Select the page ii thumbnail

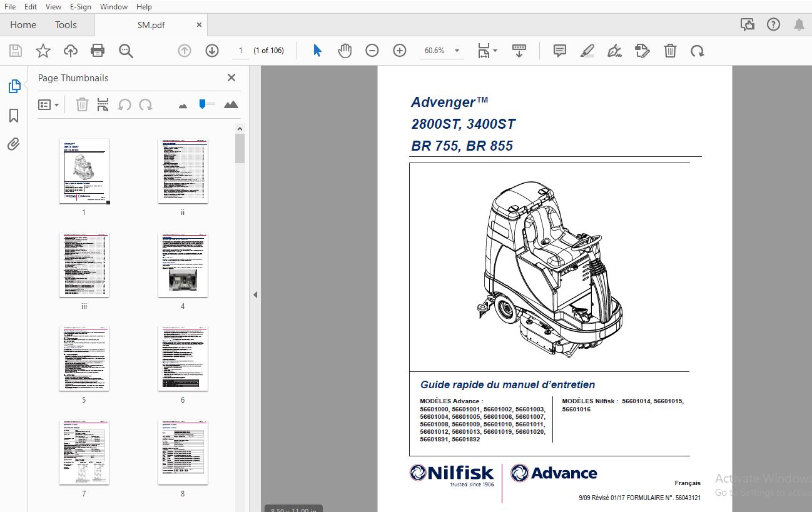coord(183,171)
